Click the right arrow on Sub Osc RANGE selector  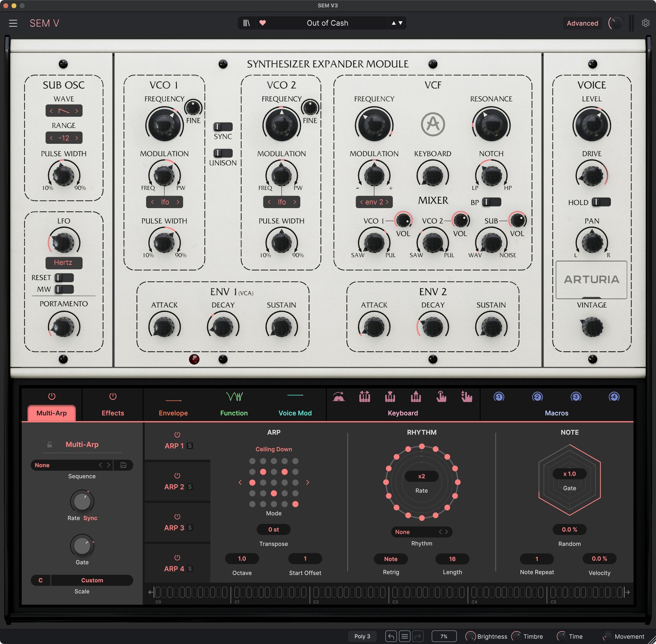(77, 138)
